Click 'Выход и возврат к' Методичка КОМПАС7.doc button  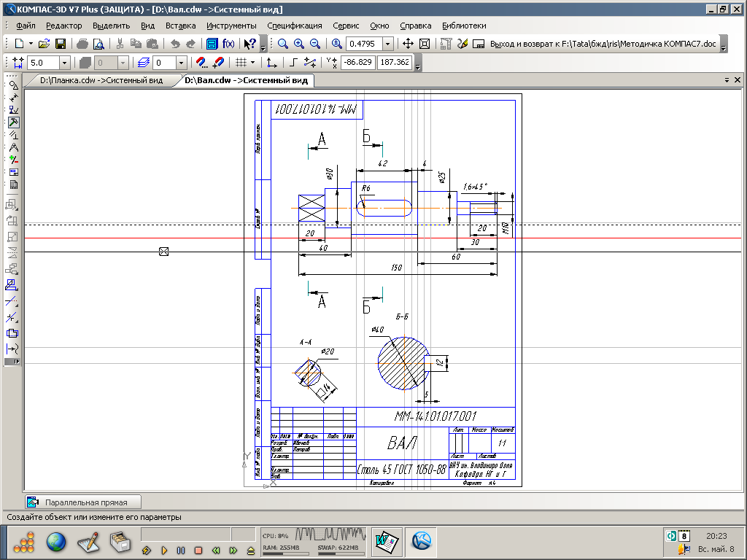[x=602, y=44]
